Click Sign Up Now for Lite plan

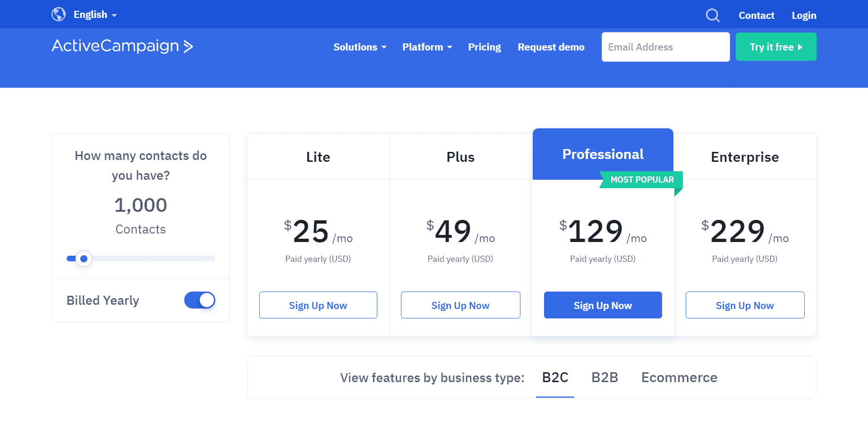click(318, 305)
